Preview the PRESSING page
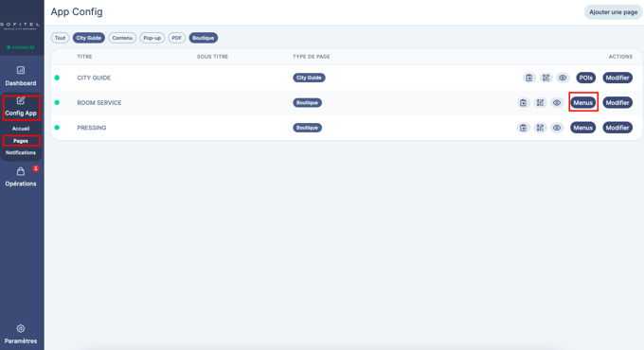 tap(557, 128)
